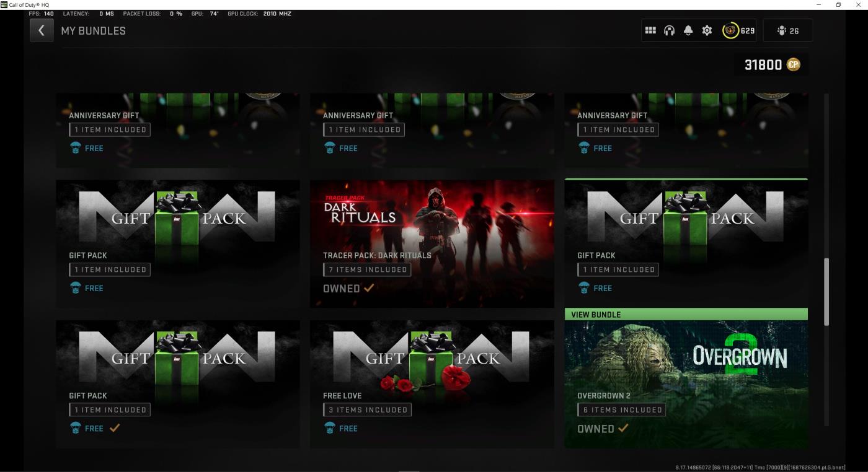Click the Call of Duty HQ title bar icon

pyautogui.click(x=4, y=4)
